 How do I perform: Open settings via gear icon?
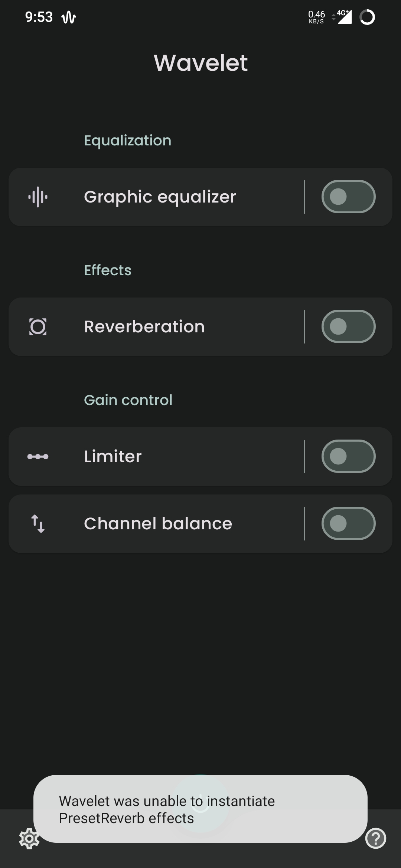click(29, 838)
